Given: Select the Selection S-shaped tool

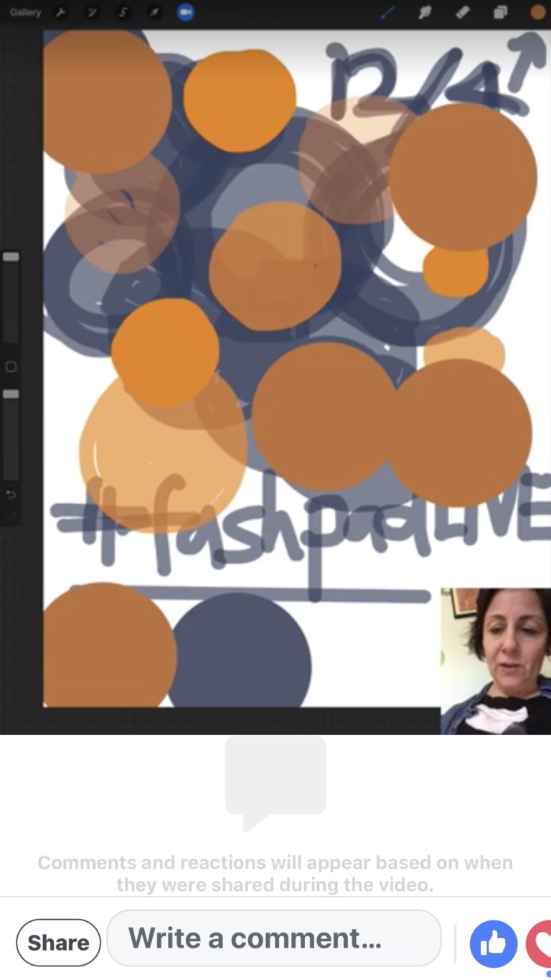Looking at the screenshot, I should pos(123,12).
